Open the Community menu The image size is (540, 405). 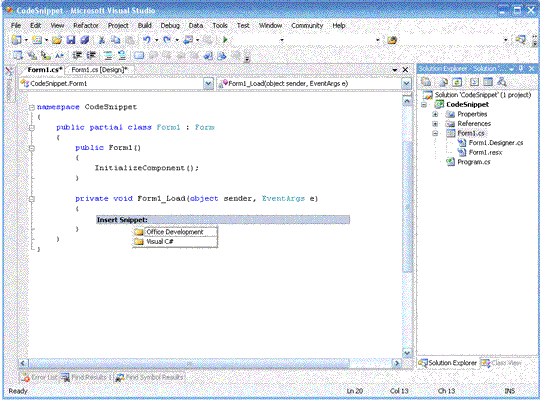307,25
